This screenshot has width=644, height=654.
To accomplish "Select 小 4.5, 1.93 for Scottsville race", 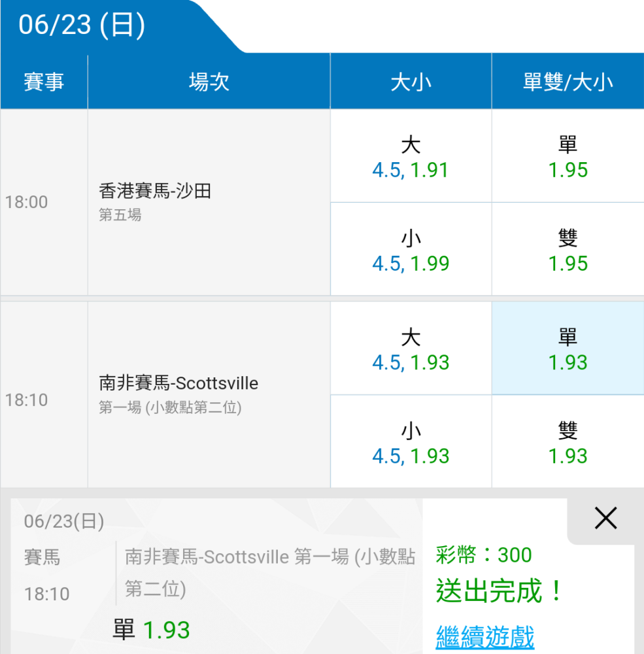I will point(411,443).
